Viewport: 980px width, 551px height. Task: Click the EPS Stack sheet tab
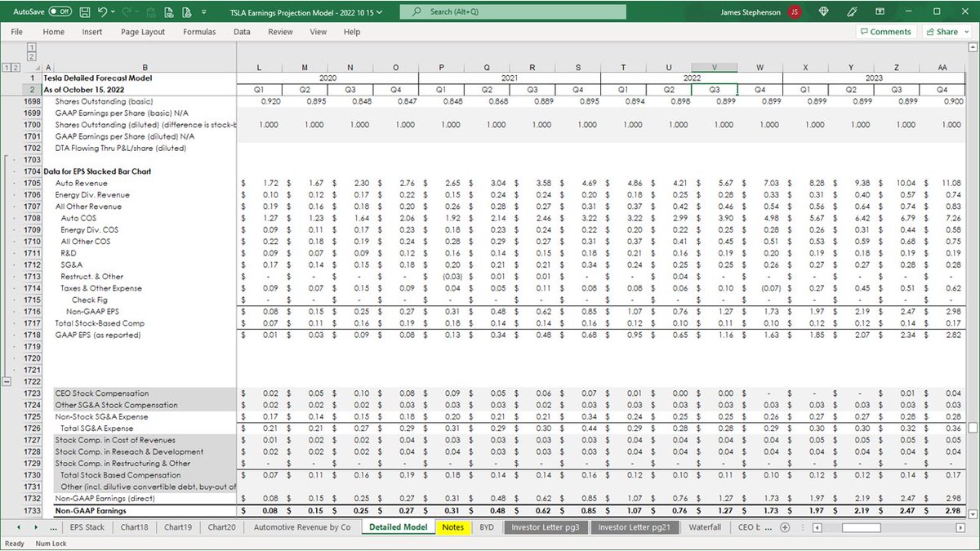[87, 527]
